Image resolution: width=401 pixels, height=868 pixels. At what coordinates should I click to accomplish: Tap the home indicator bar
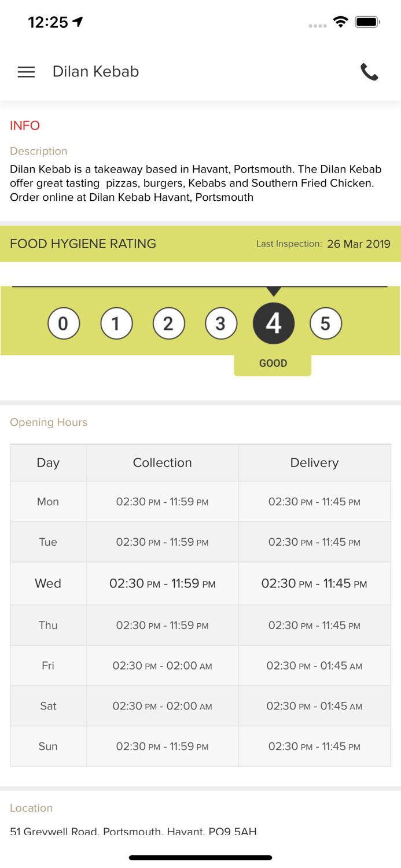pyautogui.click(x=200, y=858)
